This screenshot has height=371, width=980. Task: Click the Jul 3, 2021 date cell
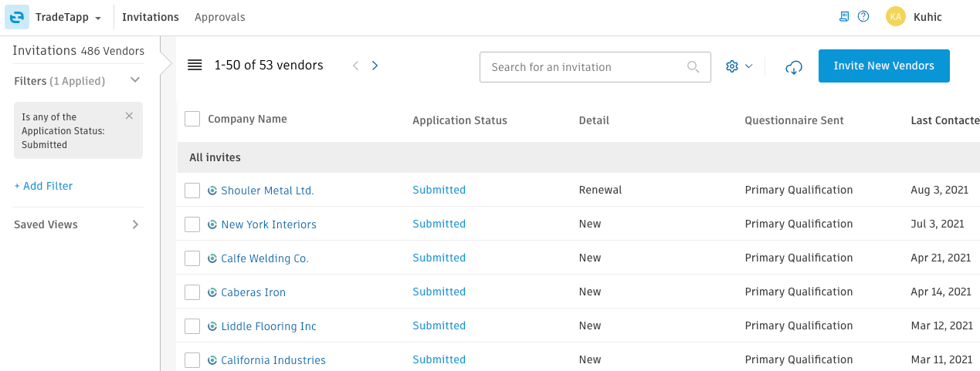pos(938,224)
